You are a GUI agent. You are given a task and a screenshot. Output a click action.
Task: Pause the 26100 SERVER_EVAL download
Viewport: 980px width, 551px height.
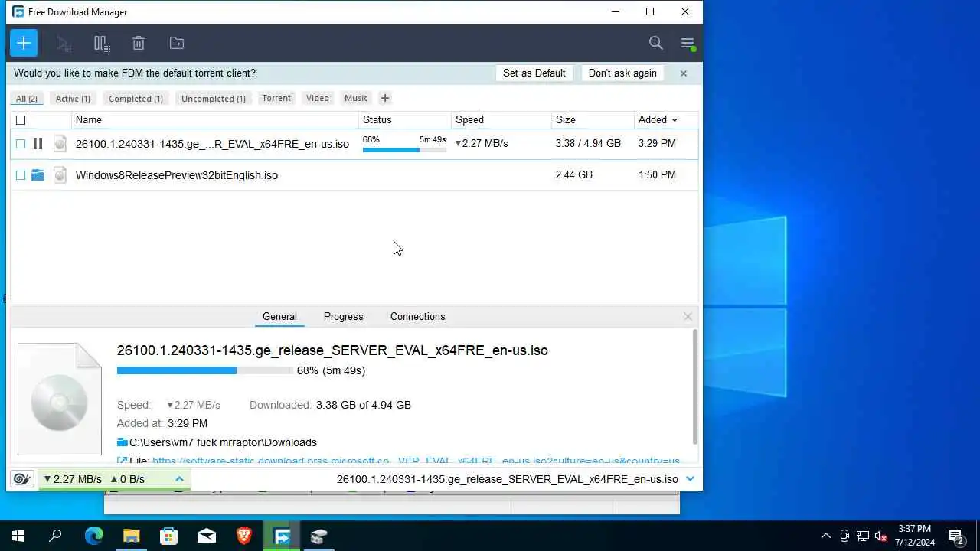pyautogui.click(x=38, y=143)
